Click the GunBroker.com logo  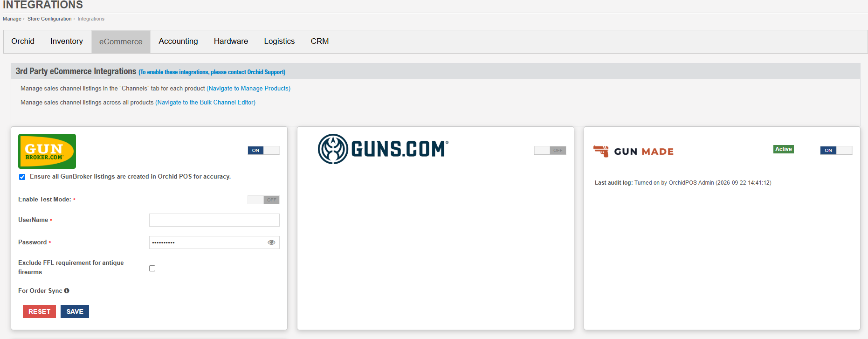47,151
